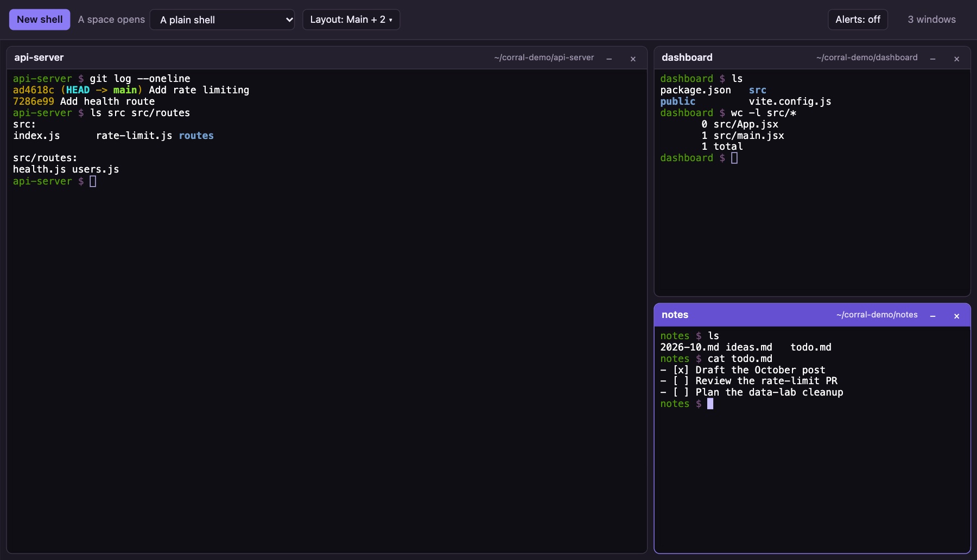Click 'ideas.md' in notes listing
Image resolution: width=977 pixels, height=560 pixels.
tap(749, 347)
